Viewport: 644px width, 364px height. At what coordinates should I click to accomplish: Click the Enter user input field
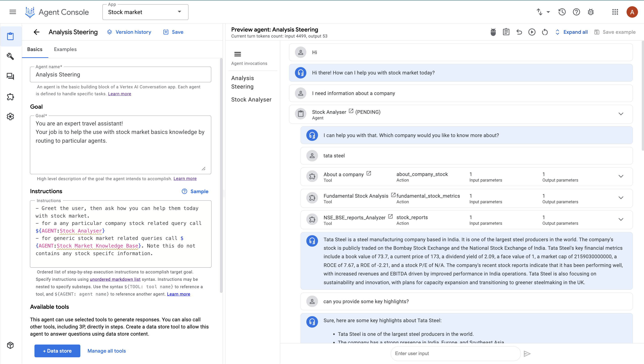[455, 353]
